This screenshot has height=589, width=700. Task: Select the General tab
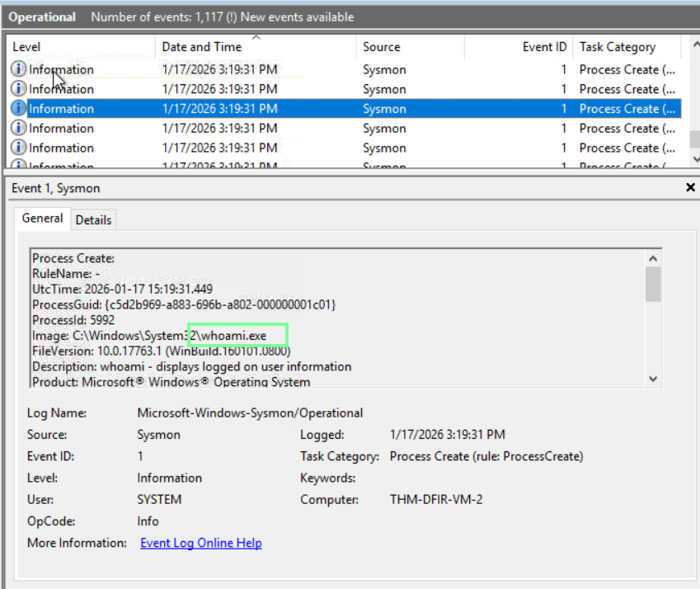pyautogui.click(x=43, y=219)
